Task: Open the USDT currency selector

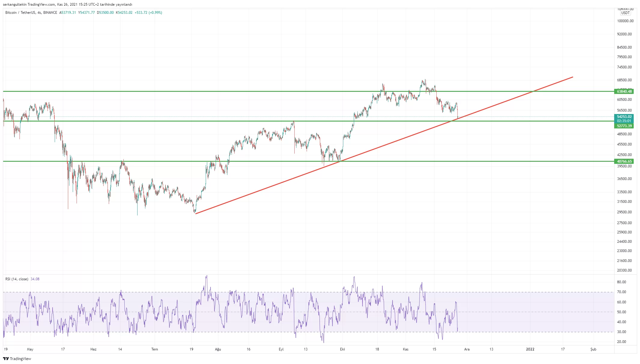Action: 625,13
